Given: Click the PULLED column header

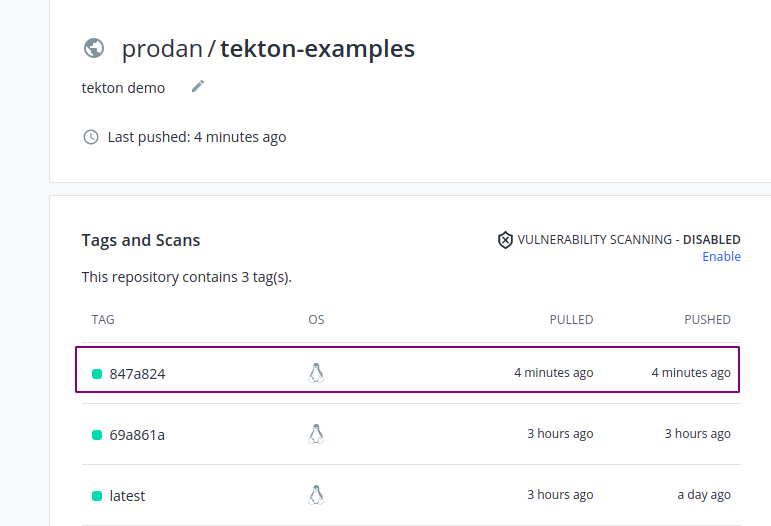Looking at the screenshot, I should click(x=571, y=320).
